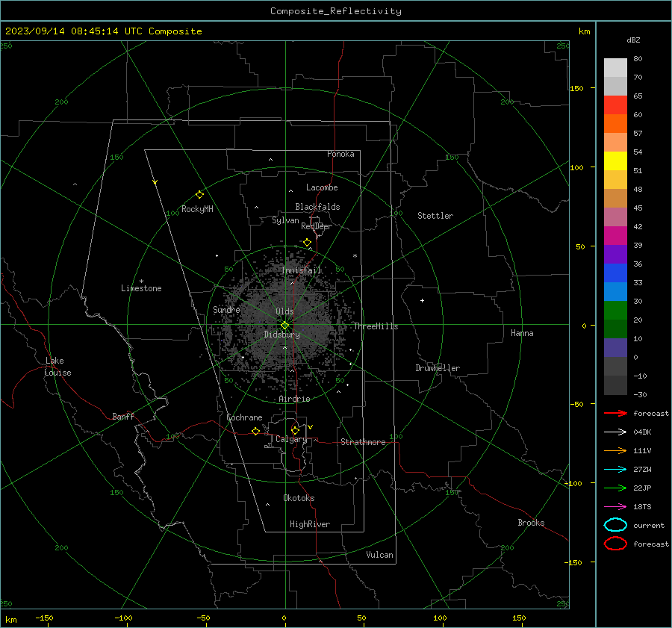Click the yellow diamond marker near RockyMH
This screenshot has width=672, height=628.
click(199, 195)
